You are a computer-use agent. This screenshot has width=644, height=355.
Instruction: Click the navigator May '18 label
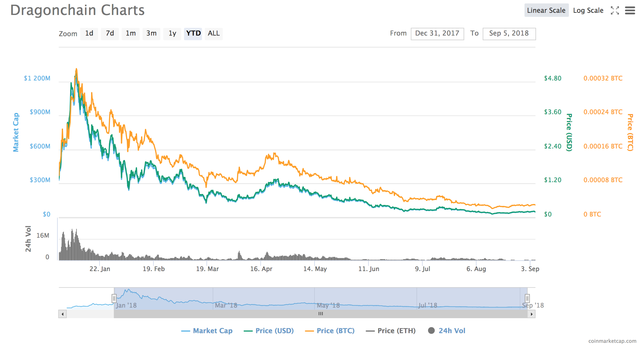click(328, 305)
